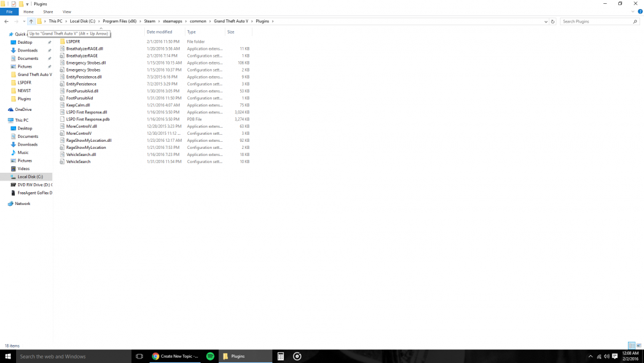Viewport: 644px width, 363px height.
Task: Switch to Details view layout icon
Action: [632, 346]
